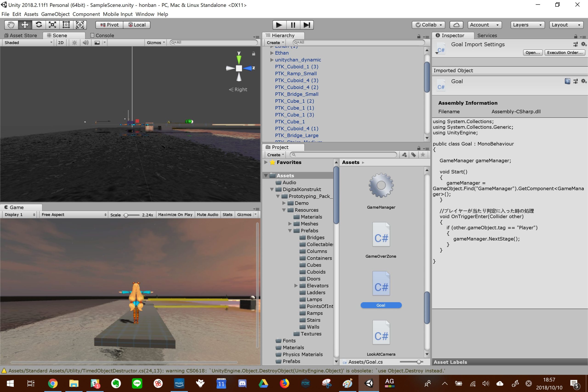Open Inspector panel lock icon
The image size is (588, 392).
(x=576, y=37)
